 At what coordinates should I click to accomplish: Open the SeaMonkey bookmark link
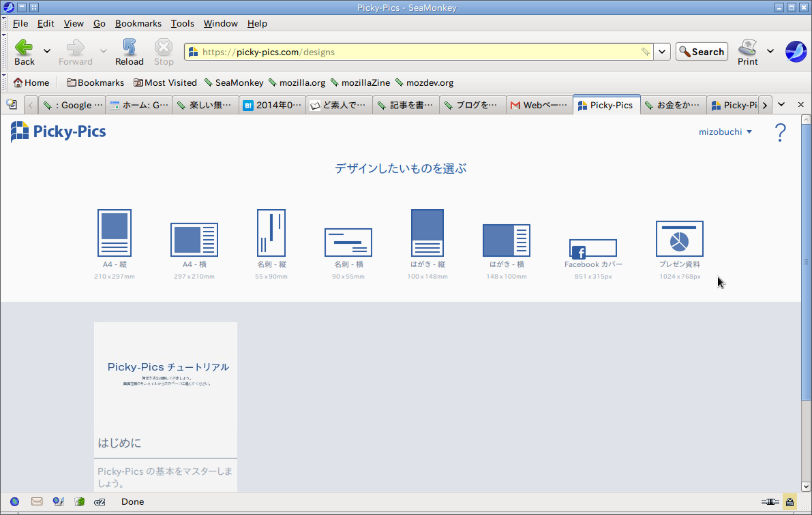[x=234, y=83]
